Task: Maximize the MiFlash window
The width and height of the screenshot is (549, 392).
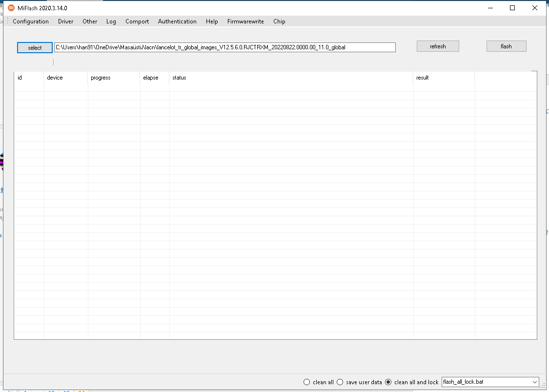Action: pos(512,8)
